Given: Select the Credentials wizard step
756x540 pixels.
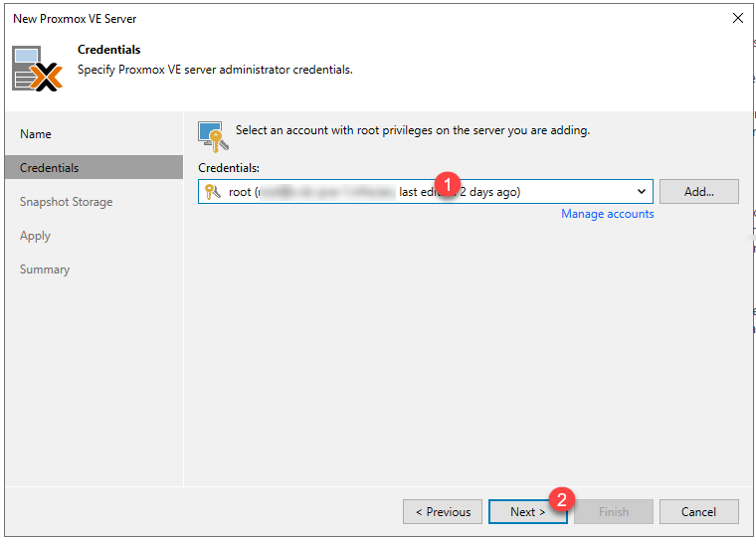Looking at the screenshot, I should click(94, 167).
